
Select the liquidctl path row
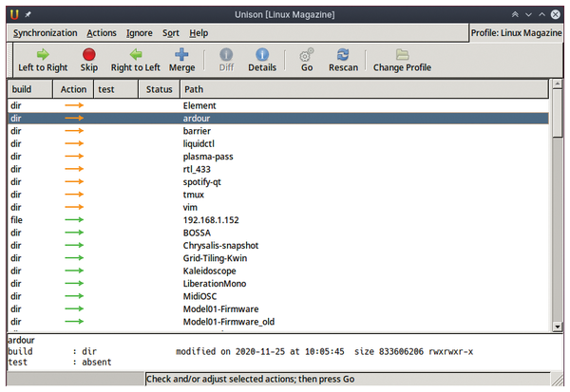click(278, 143)
